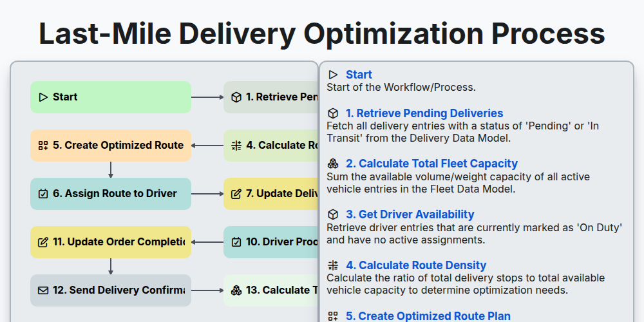The width and height of the screenshot is (644, 322).
Task: Select the '11. Update Order Completion' node
Action: pyautogui.click(x=111, y=242)
